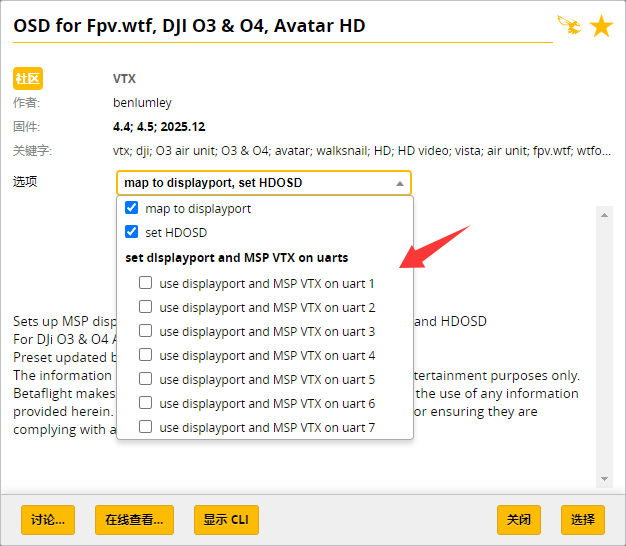Collapse the options dropdown via its arrow
The width and height of the screenshot is (626, 546).
point(400,183)
